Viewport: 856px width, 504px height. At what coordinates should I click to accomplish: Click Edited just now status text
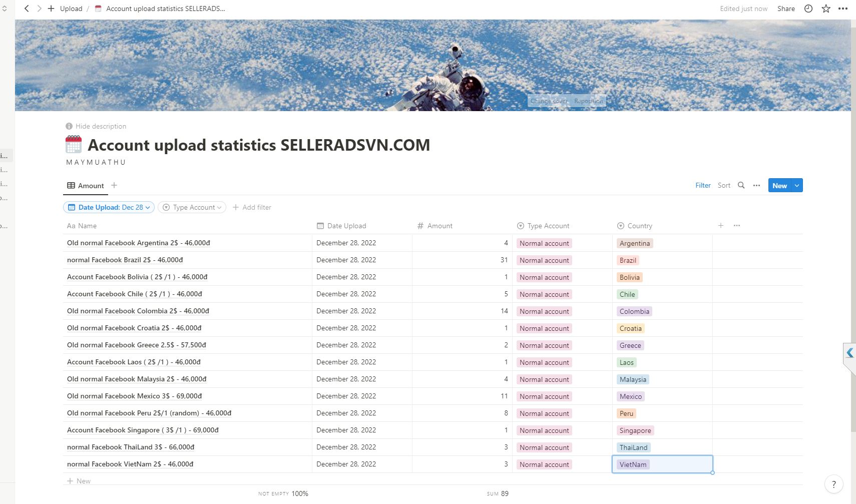pos(743,9)
